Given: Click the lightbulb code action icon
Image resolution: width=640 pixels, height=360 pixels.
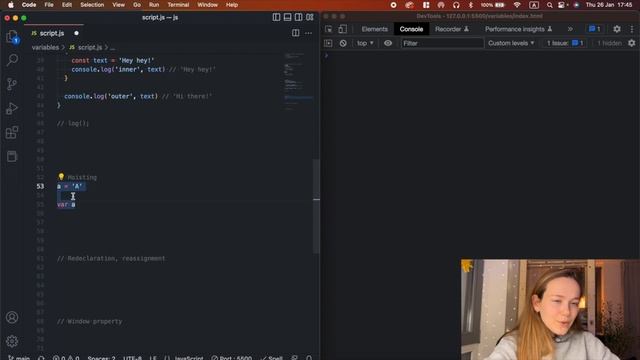Looking at the screenshot, I should [x=61, y=177].
